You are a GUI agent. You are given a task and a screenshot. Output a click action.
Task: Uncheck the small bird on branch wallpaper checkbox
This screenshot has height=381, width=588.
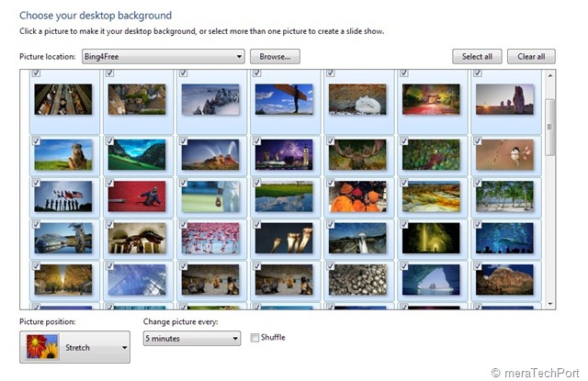pos(478,141)
